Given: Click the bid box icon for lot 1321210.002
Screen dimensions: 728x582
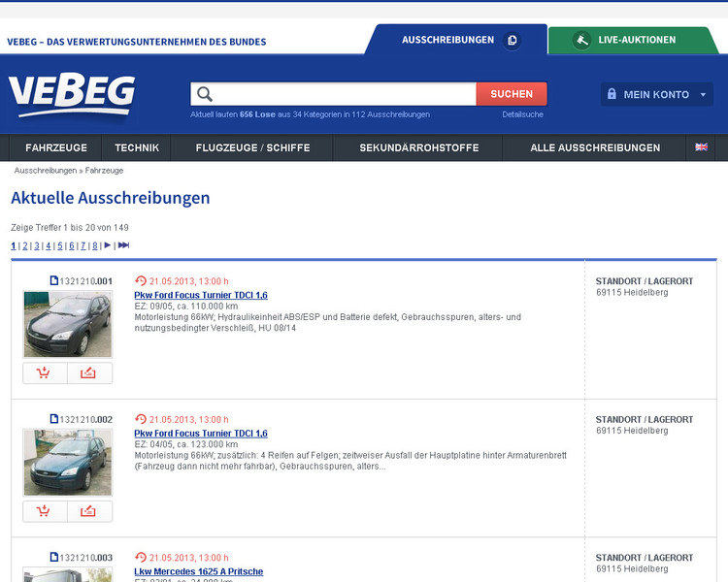Looking at the screenshot, I should (89, 511).
